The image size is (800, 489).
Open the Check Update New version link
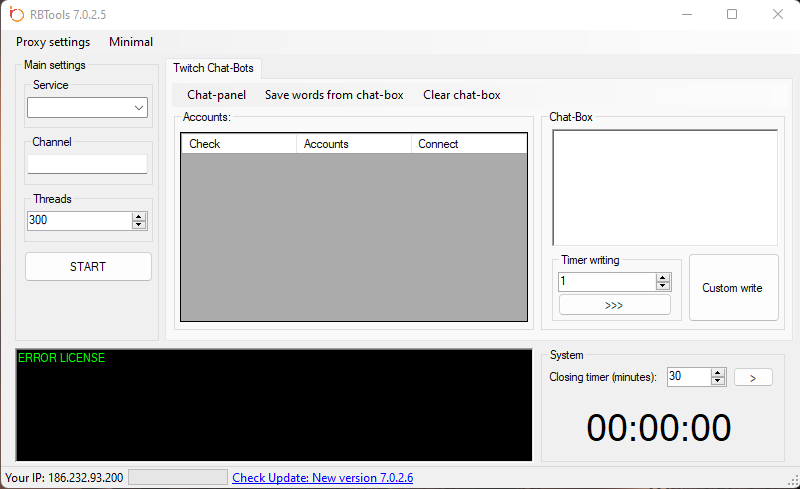coord(323,478)
